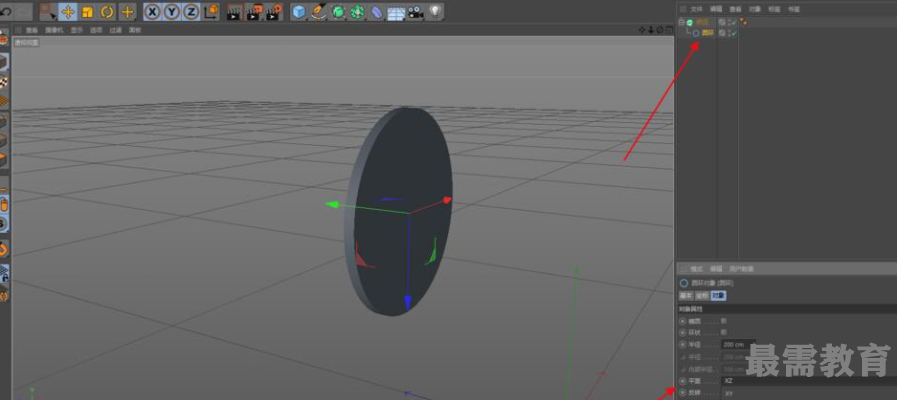Click the recent tools plus icon
This screenshot has width=897, height=400.
(x=127, y=11)
